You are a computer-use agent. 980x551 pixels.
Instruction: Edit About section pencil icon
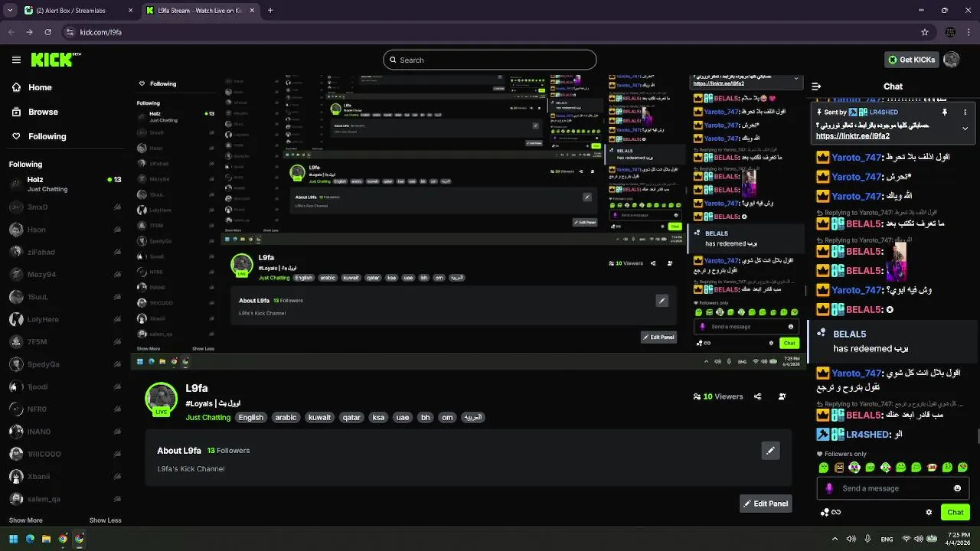pyautogui.click(x=770, y=451)
